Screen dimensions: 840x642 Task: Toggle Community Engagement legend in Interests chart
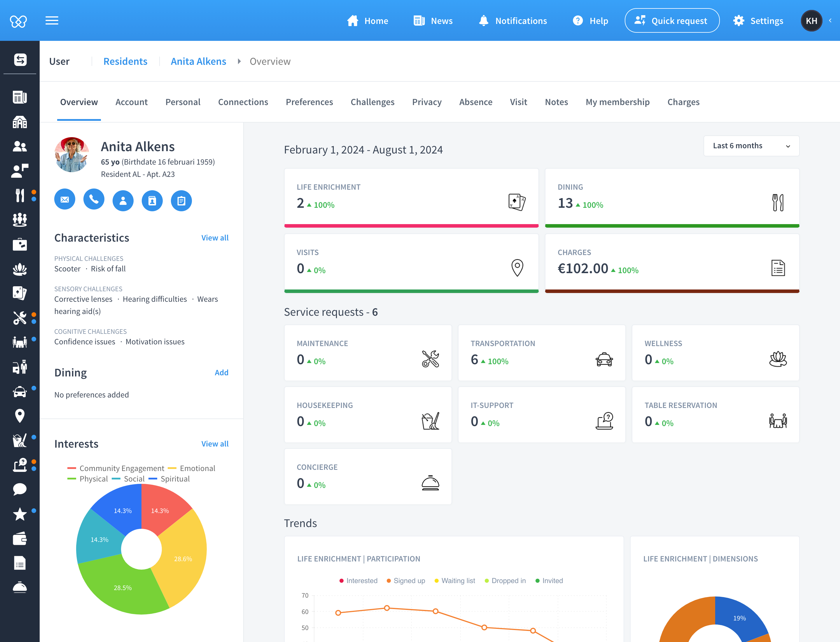116,468
